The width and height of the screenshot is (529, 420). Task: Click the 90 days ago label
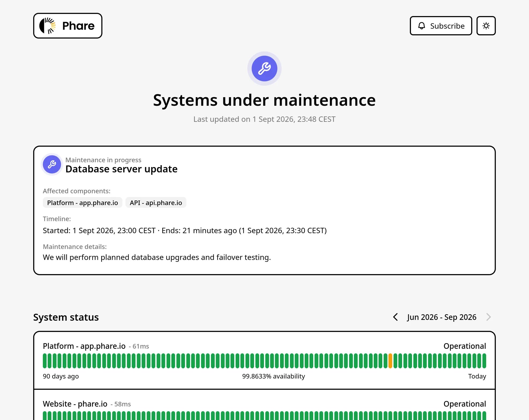click(x=61, y=376)
